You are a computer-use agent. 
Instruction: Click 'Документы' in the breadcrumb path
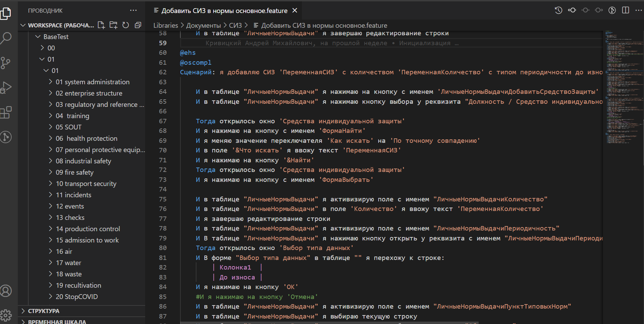(203, 25)
